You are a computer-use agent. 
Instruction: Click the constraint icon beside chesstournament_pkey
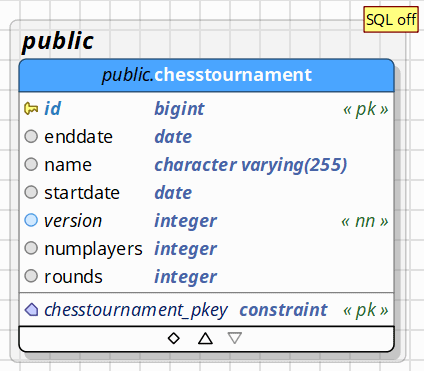click(x=31, y=310)
